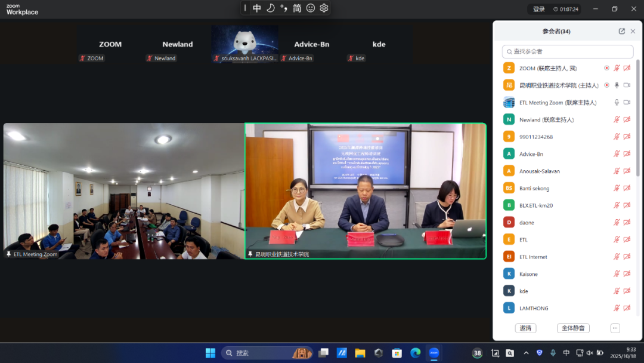The width and height of the screenshot is (644, 363).
Task: Select daone in the participant list
Action: pos(527,223)
